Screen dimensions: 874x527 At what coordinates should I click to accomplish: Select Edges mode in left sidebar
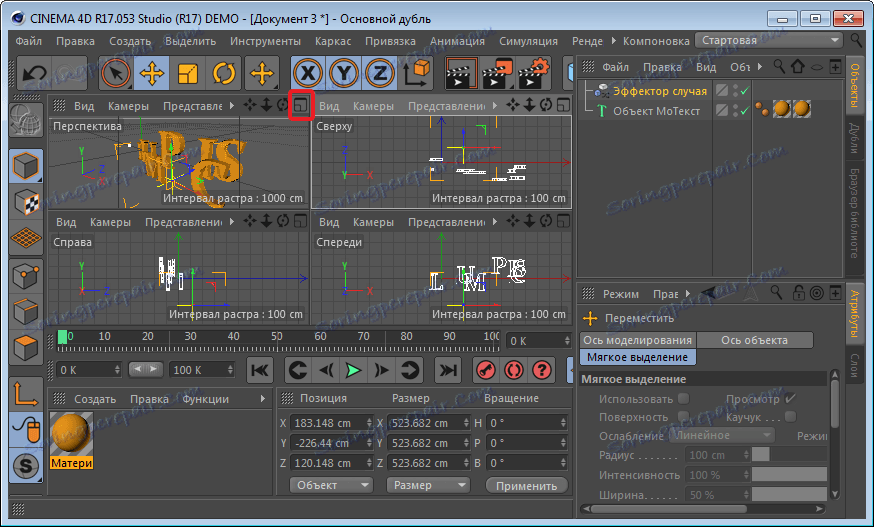[26, 311]
